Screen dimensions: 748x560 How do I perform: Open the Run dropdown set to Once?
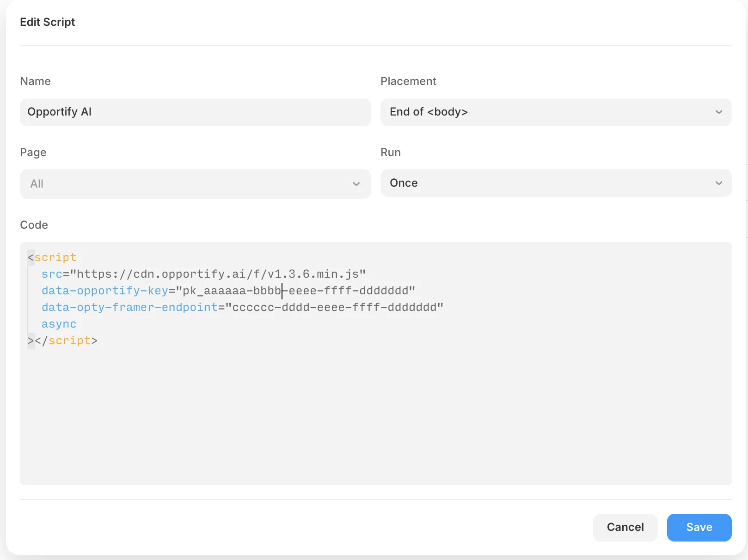[556, 183]
